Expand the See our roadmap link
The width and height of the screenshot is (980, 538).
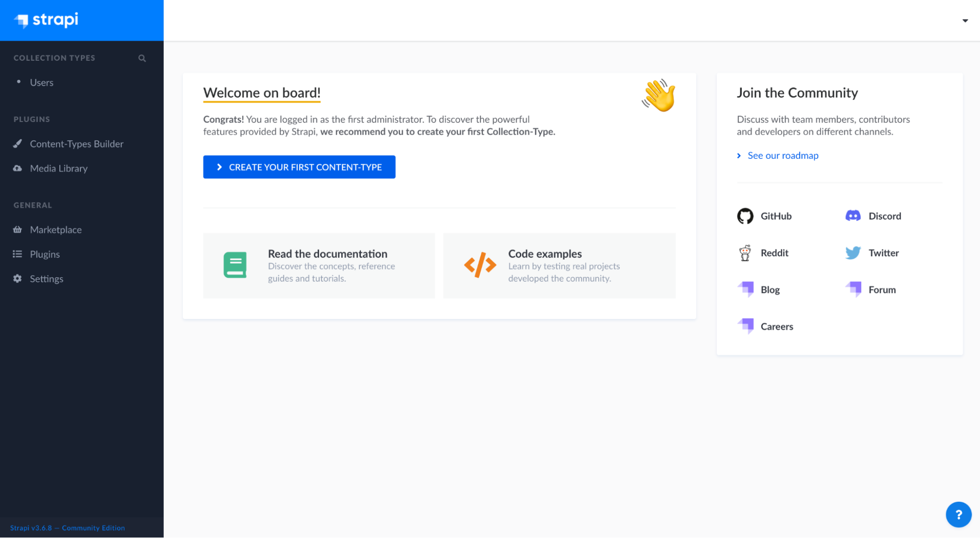782,155
